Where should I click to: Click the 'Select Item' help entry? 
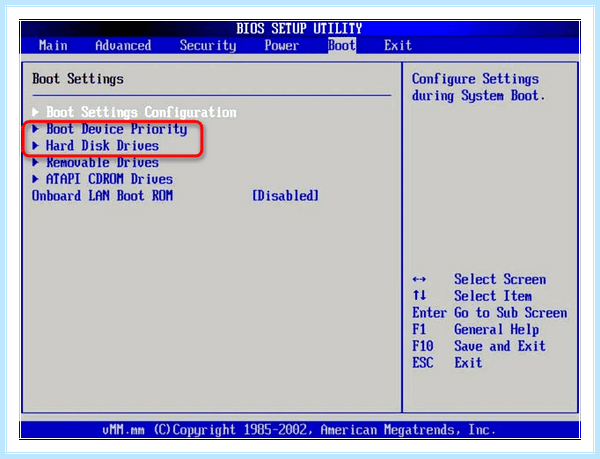click(x=493, y=296)
